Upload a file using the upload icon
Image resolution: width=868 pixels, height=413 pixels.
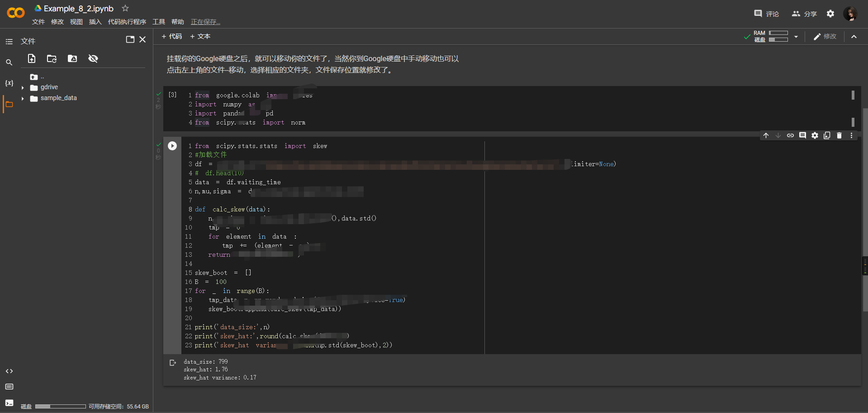click(31, 58)
